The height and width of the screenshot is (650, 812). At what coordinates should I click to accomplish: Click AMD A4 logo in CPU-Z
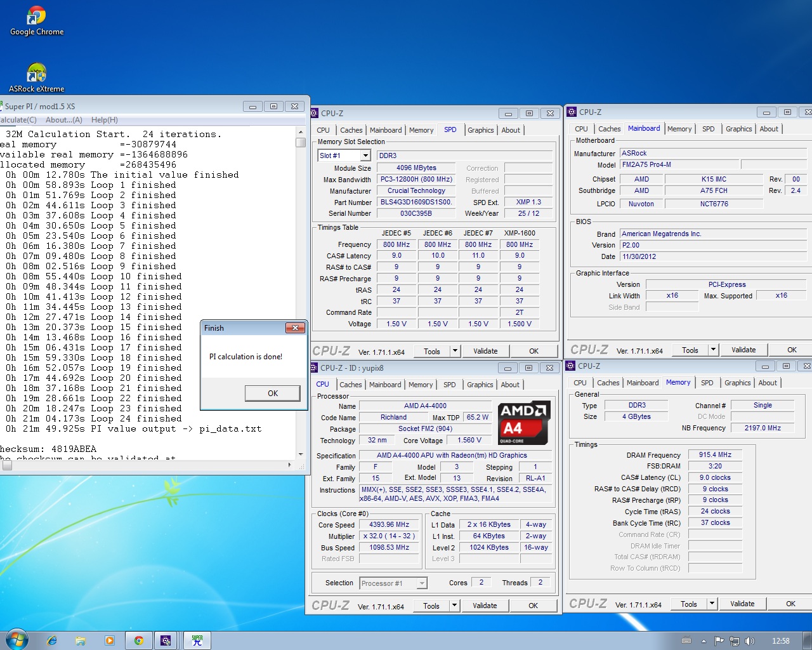524,423
